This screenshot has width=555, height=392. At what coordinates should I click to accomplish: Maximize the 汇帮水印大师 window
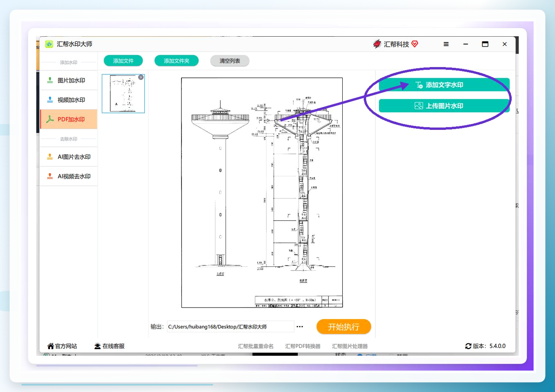tap(485, 44)
